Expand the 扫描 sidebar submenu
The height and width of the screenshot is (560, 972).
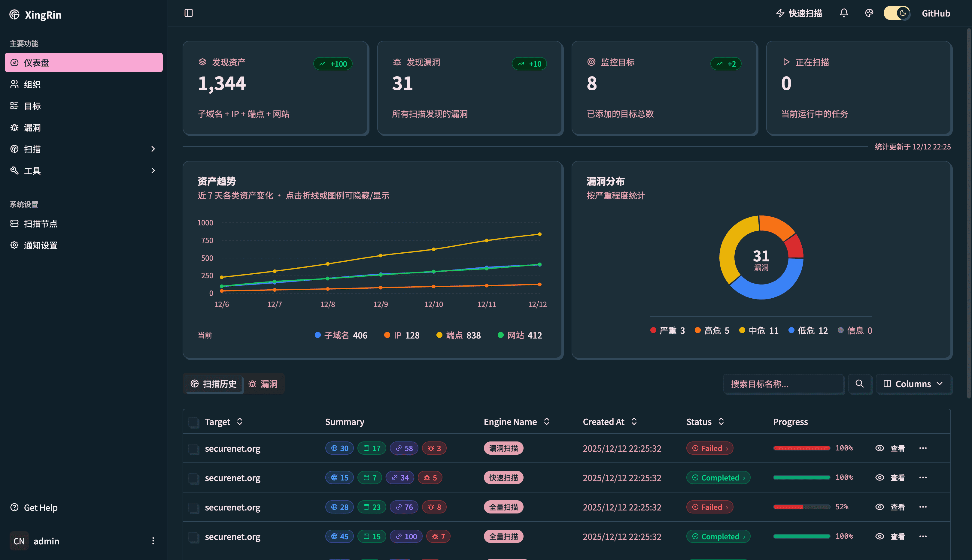pos(153,149)
